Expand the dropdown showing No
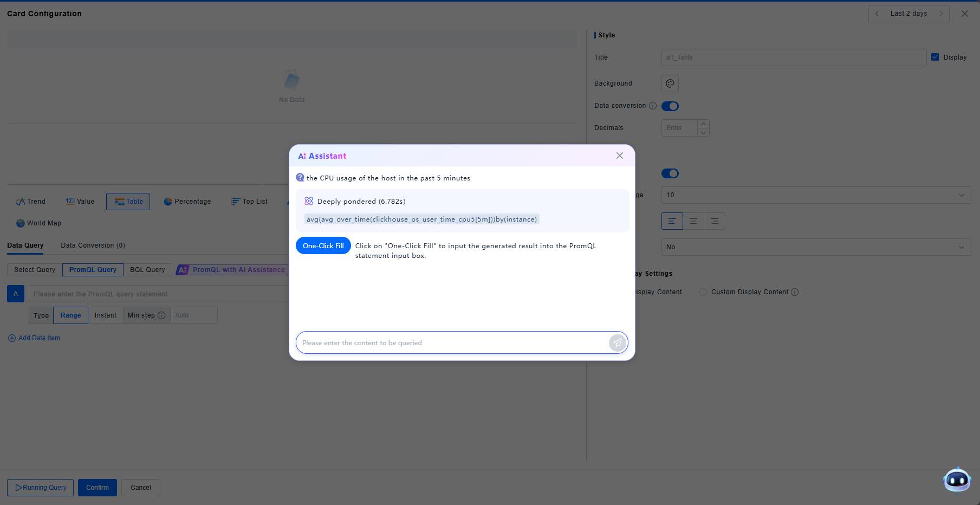980x505 pixels. pos(815,247)
